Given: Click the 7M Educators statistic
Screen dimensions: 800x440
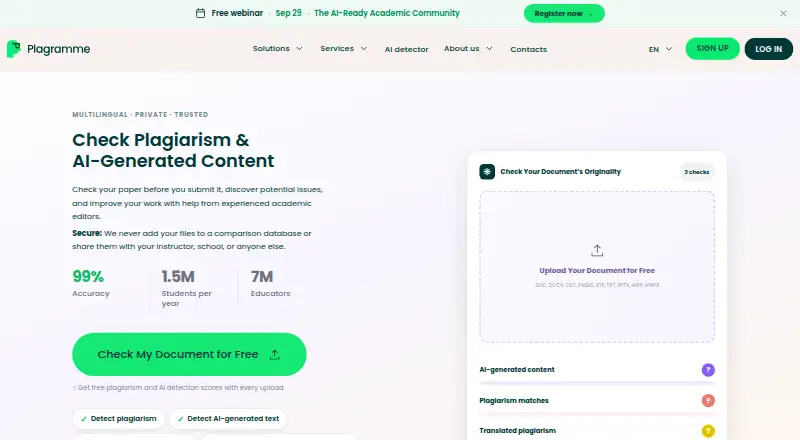Looking at the screenshot, I should [x=270, y=283].
